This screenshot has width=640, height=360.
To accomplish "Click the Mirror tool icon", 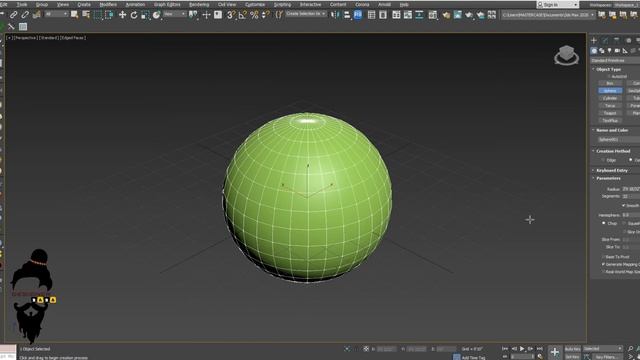I will click(x=335, y=15).
